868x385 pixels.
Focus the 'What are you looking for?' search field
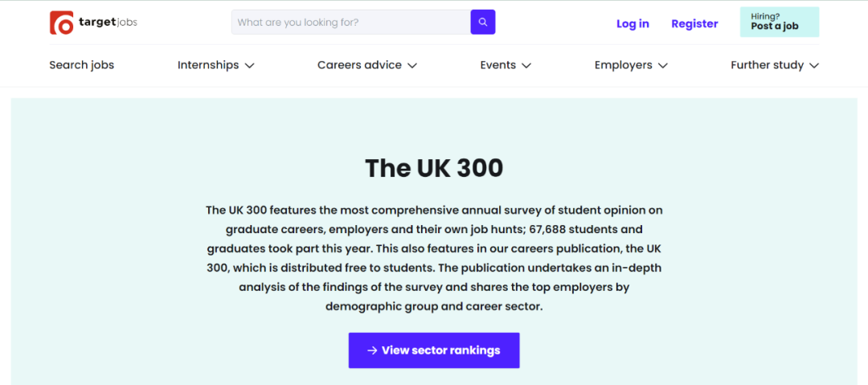350,23
